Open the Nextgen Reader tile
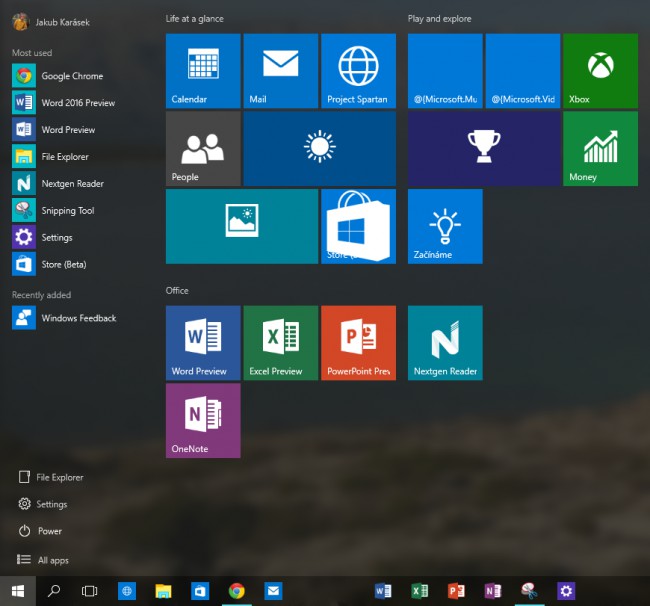The image size is (650, 606). 445,343
